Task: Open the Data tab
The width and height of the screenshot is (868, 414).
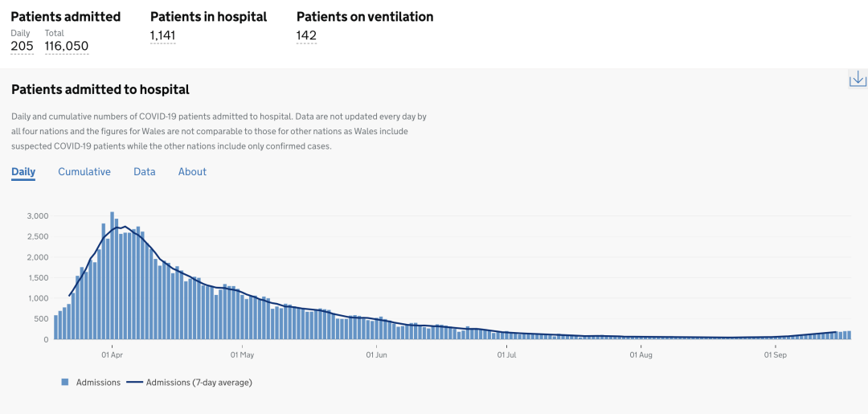Action: click(145, 172)
